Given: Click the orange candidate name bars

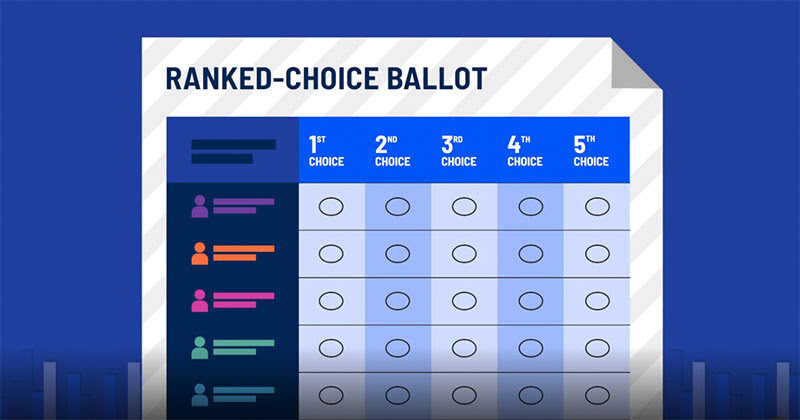Looking at the screenshot, I should [243, 253].
